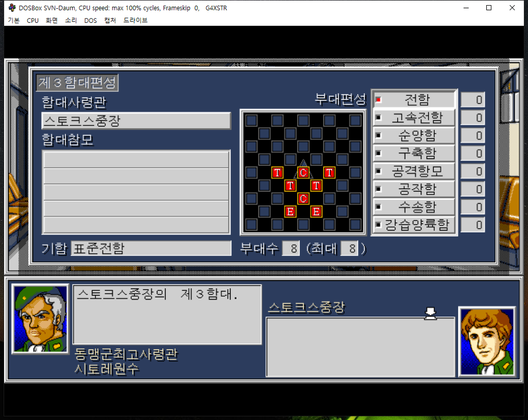
Task: Click the T unit right of flagship C
Action: (x=329, y=172)
